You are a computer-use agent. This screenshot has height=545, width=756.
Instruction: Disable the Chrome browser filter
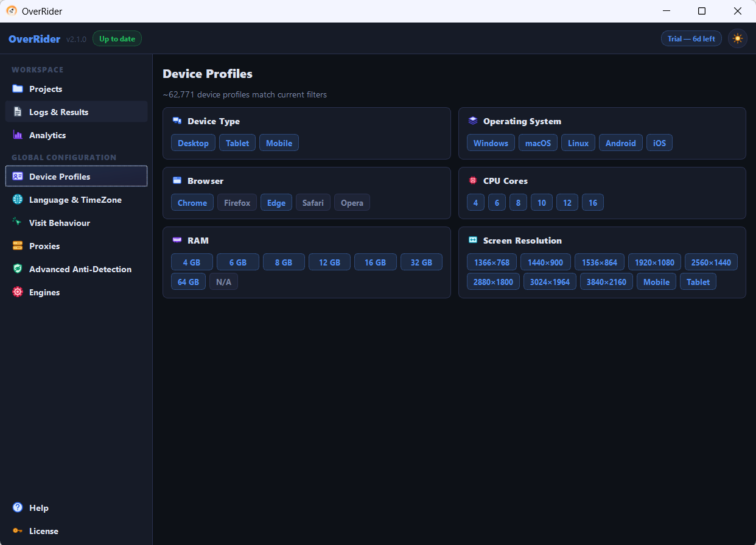[x=192, y=203]
